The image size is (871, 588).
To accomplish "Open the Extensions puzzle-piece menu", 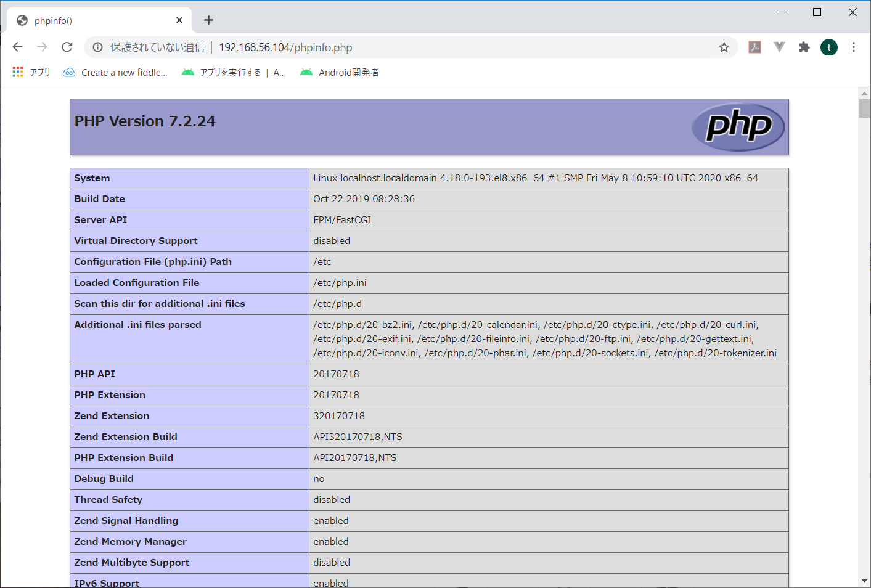I will [x=804, y=47].
